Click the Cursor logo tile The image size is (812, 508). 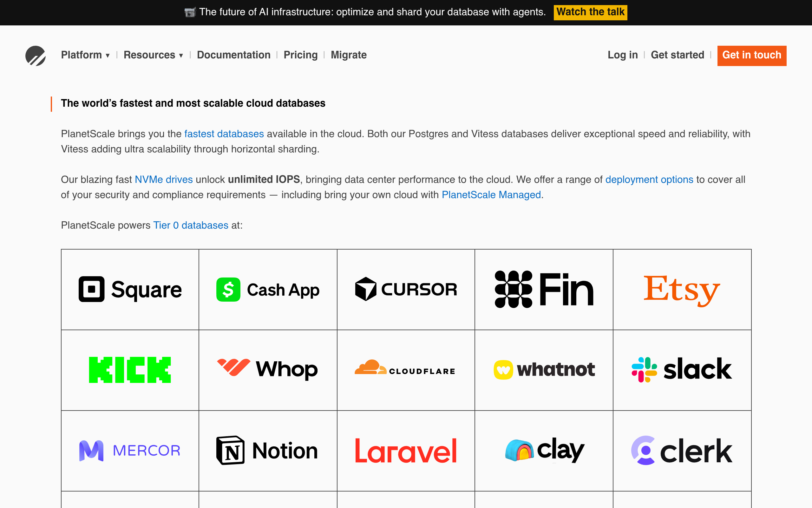(x=406, y=289)
